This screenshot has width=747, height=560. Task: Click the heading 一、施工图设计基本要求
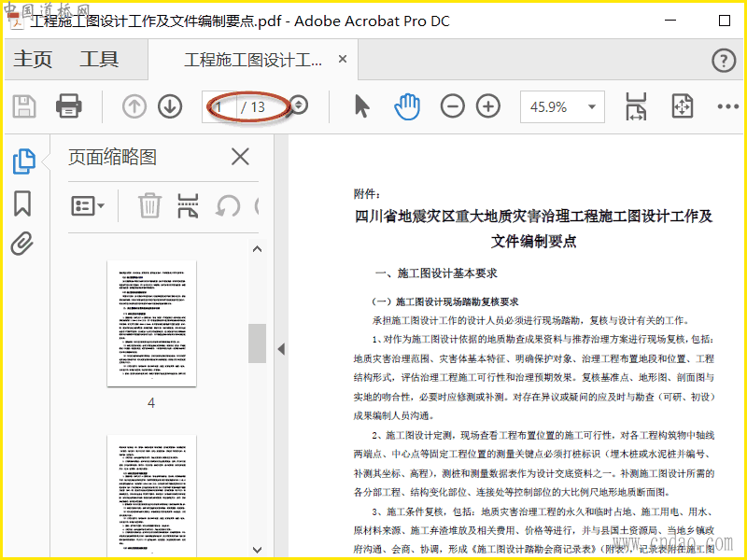[436, 273]
